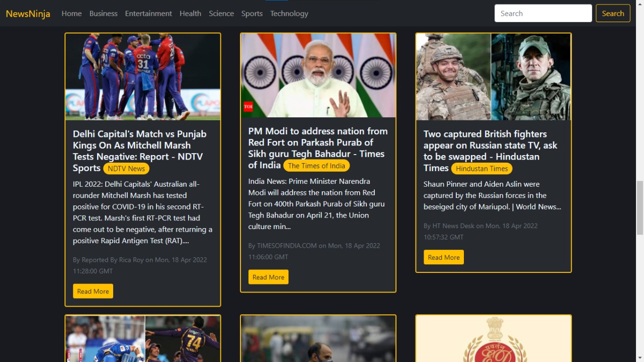This screenshot has width=644, height=362.
Task: Open the Home navigation link
Action: coord(71,14)
